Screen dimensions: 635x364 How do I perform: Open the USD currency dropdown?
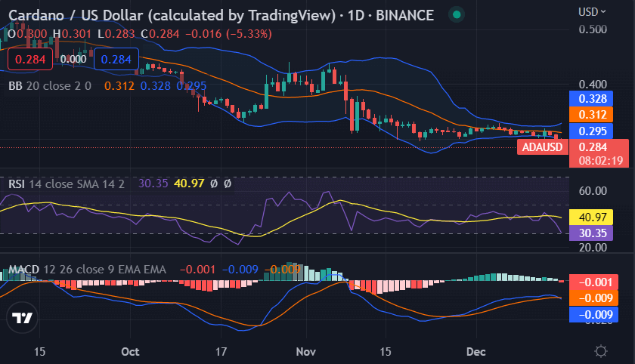[592, 12]
